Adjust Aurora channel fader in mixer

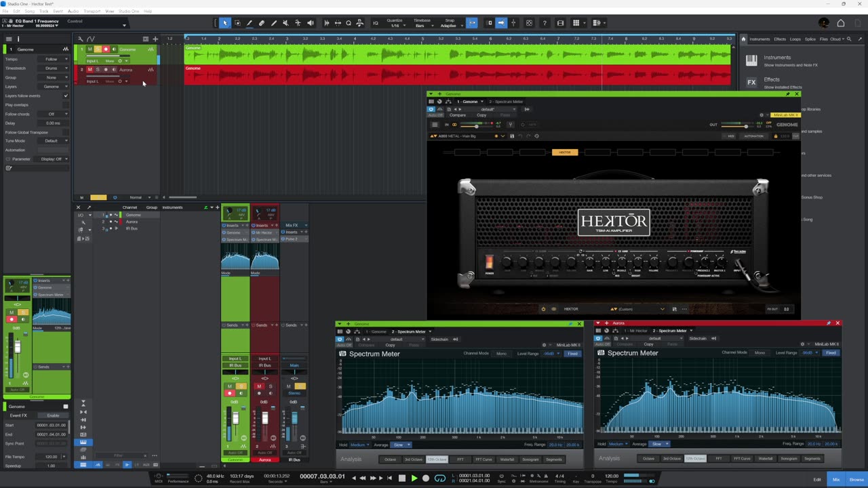(x=265, y=419)
